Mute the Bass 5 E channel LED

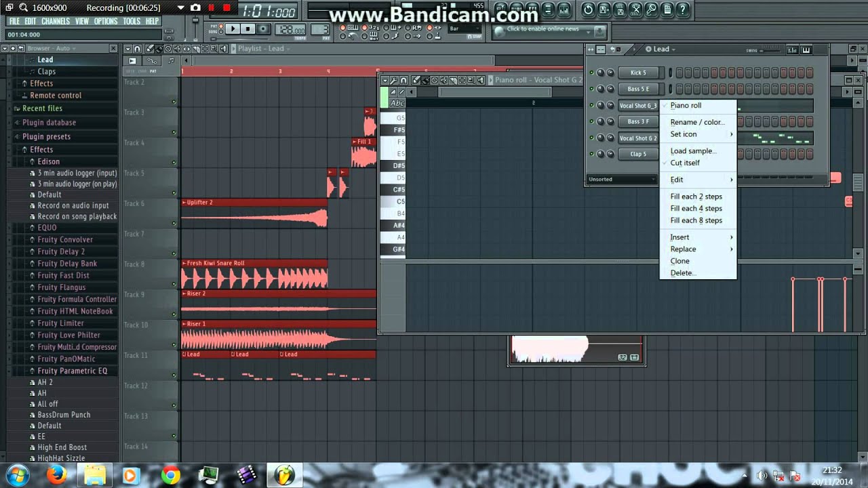coord(591,89)
